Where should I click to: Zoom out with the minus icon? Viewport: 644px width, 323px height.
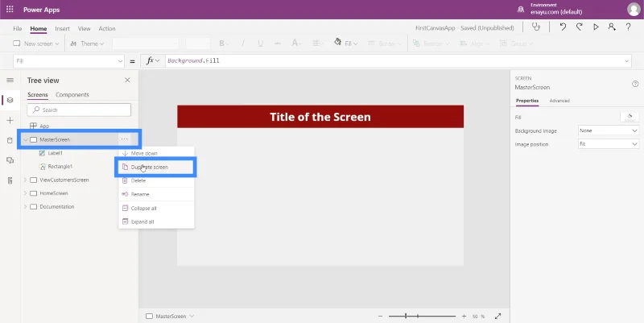point(380,316)
